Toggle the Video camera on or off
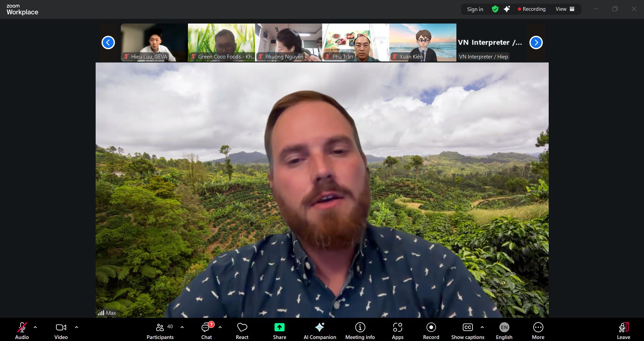Viewport: 644px width, 341px height. coord(61,331)
